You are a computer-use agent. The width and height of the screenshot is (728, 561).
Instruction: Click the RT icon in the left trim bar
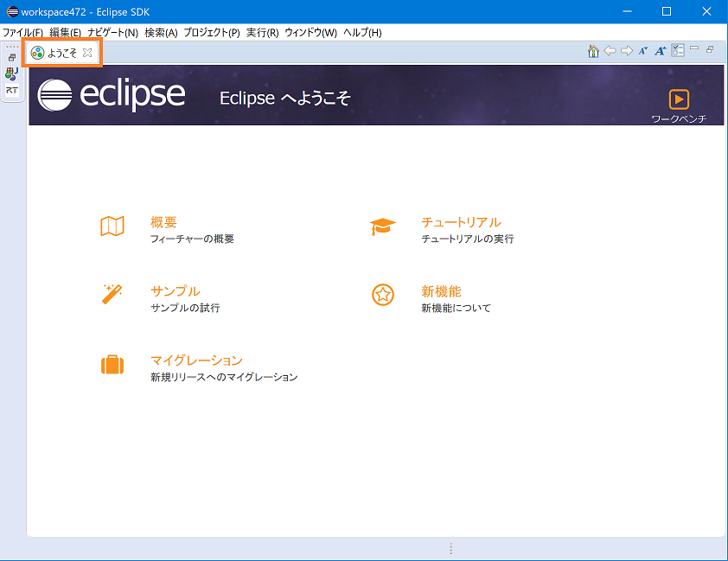point(12,90)
